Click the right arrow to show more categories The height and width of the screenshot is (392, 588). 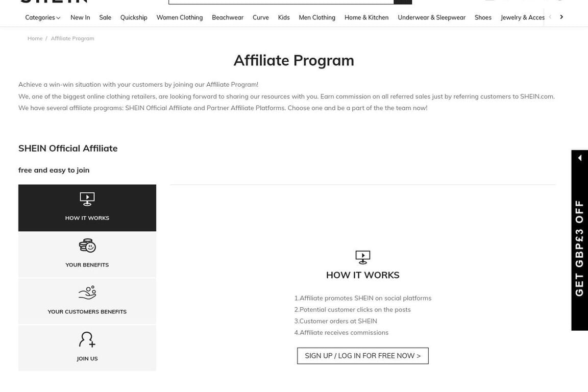tap(561, 17)
